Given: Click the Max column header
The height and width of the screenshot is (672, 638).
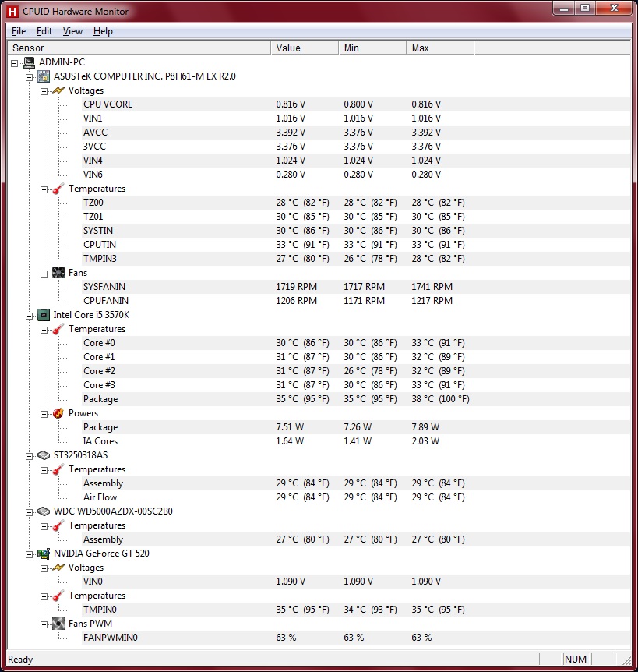Looking at the screenshot, I should pyautogui.click(x=440, y=48).
